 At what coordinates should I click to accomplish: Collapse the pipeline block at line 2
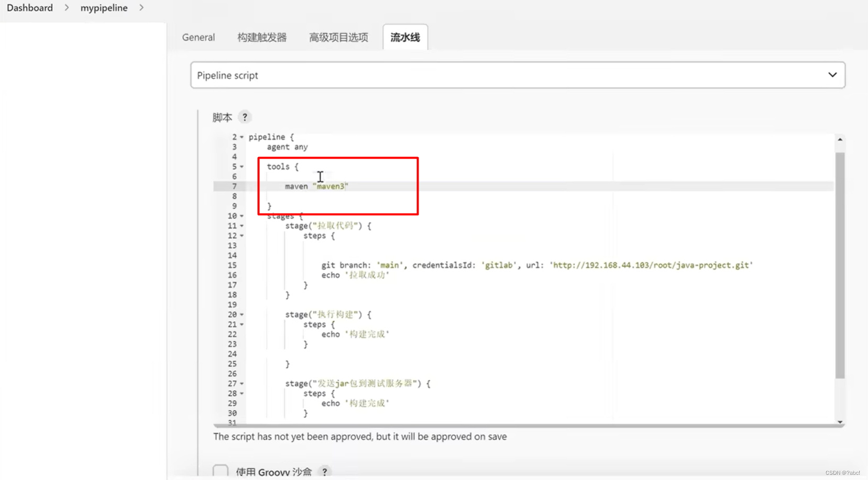tap(241, 137)
